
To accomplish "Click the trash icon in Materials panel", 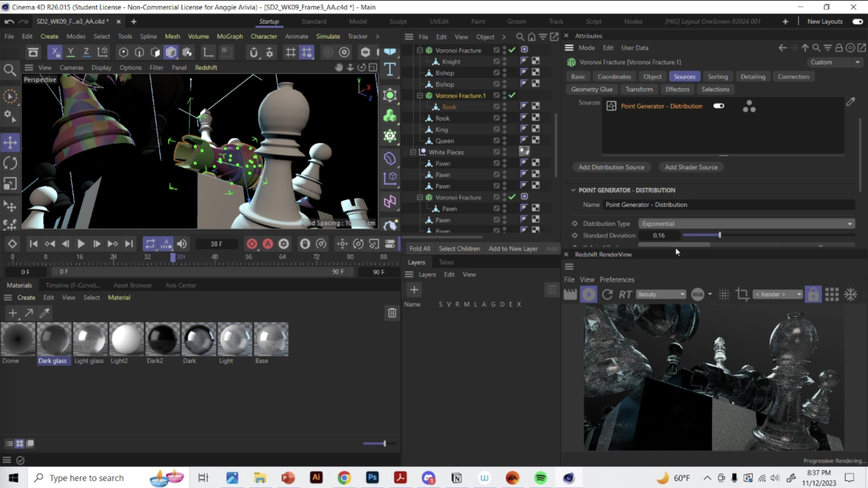I will tap(392, 313).
